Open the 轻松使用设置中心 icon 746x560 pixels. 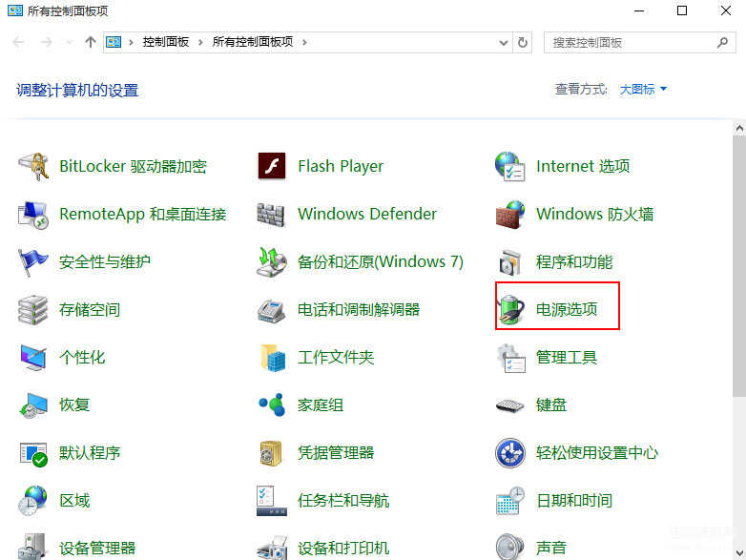[x=510, y=453]
